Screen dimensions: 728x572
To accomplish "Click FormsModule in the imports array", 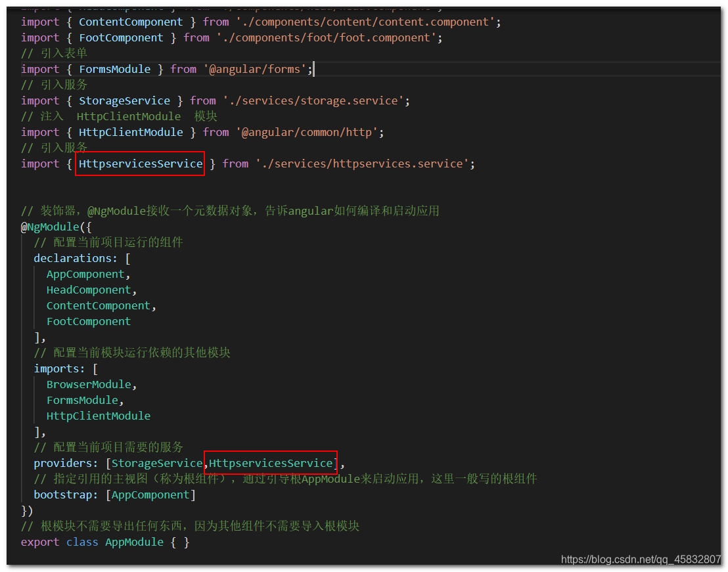I will [x=82, y=401].
